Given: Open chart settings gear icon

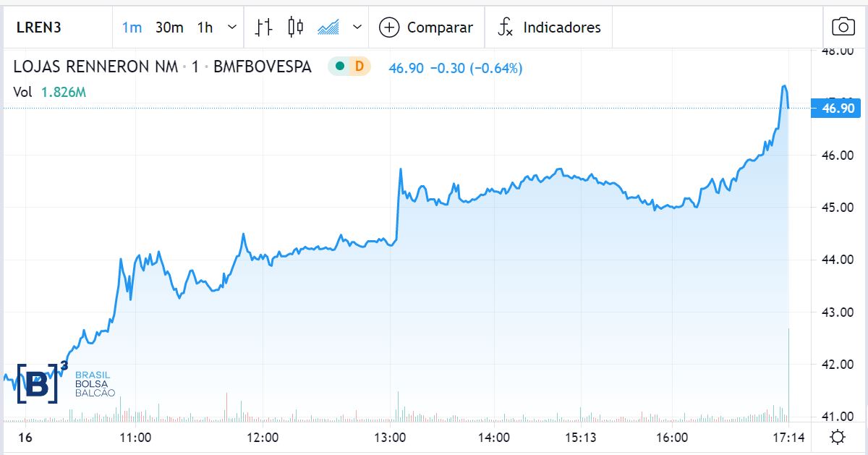Looking at the screenshot, I should tap(838, 437).
